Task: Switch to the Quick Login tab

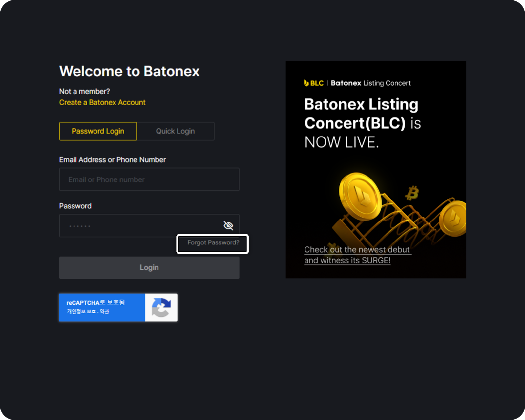Action: (176, 131)
